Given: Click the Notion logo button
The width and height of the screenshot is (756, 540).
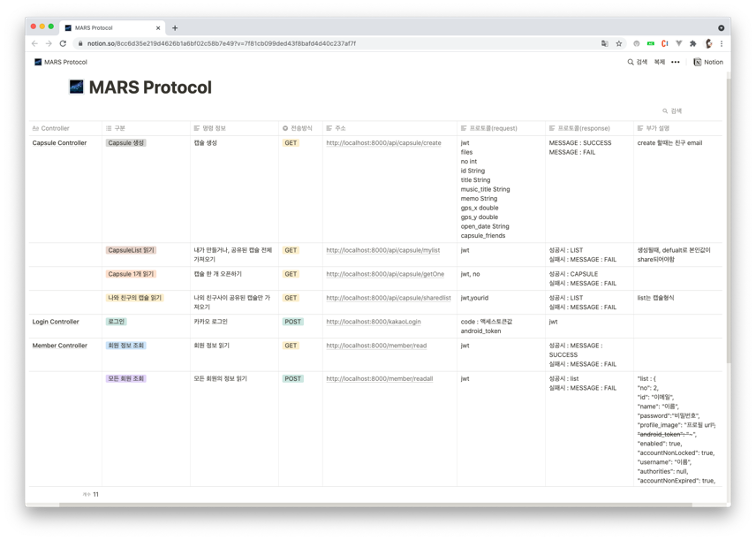Looking at the screenshot, I should tap(708, 62).
